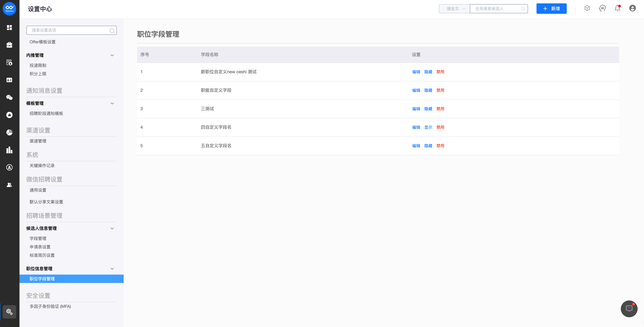Edit the 五自定义字段名 field

[416, 146]
